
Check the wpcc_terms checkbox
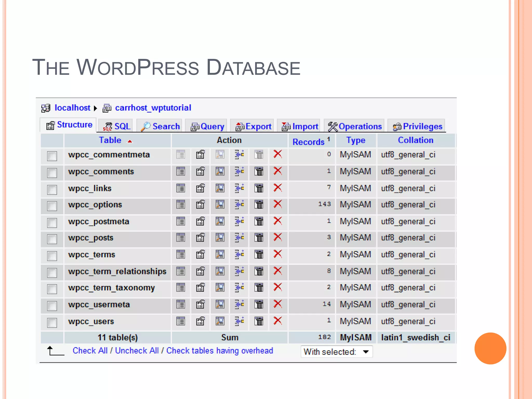pyautogui.click(x=52, y=256)
